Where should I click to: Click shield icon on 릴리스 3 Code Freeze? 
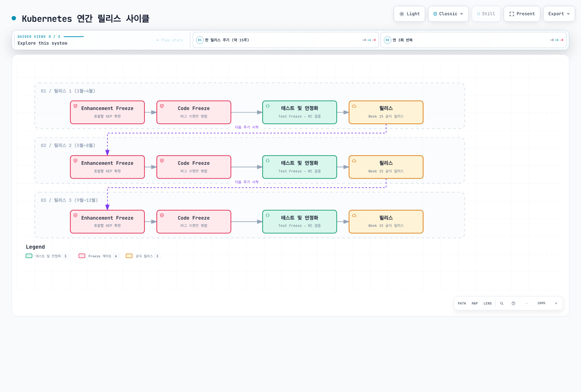[162, 215]
